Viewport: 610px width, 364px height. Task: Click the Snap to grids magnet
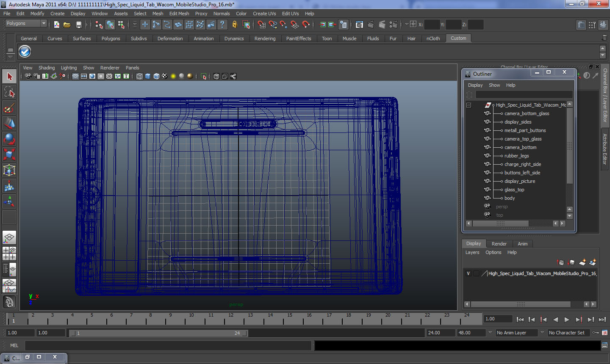click(x=261, y=25)
